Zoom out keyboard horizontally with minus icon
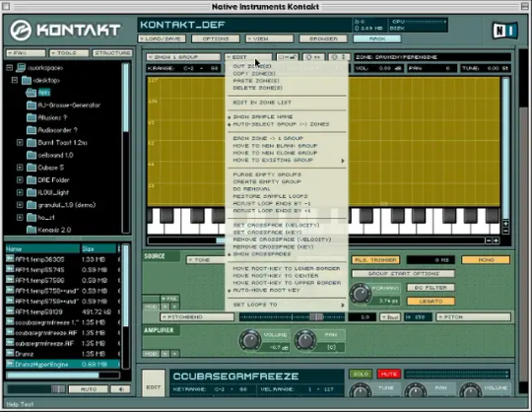The image size is (532, 412). (489, 240)
